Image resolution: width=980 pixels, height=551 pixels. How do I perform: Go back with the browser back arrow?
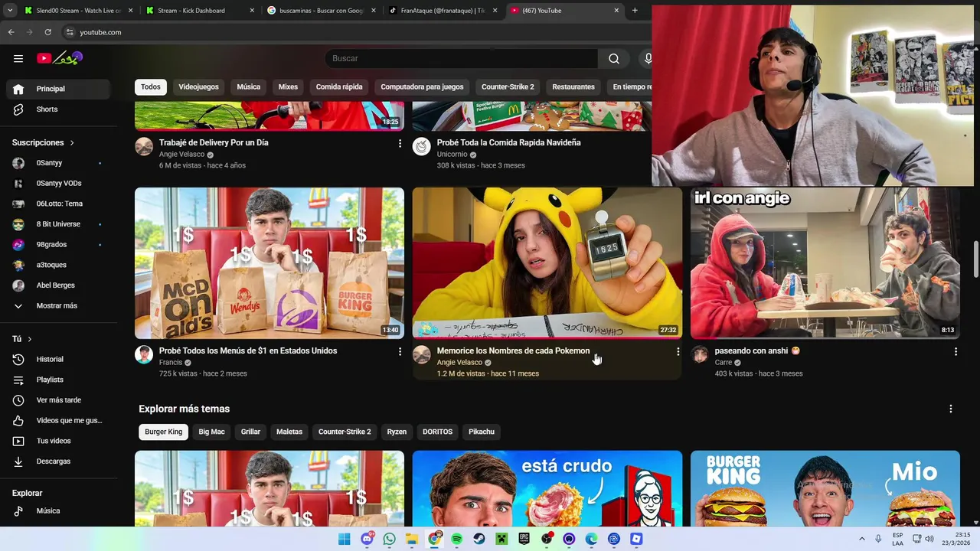click(11, 32)
